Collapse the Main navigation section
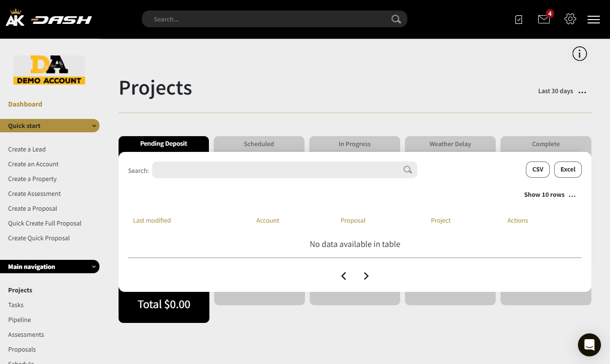Viewport: 610px width, 364px height. [x=50, y=267]
